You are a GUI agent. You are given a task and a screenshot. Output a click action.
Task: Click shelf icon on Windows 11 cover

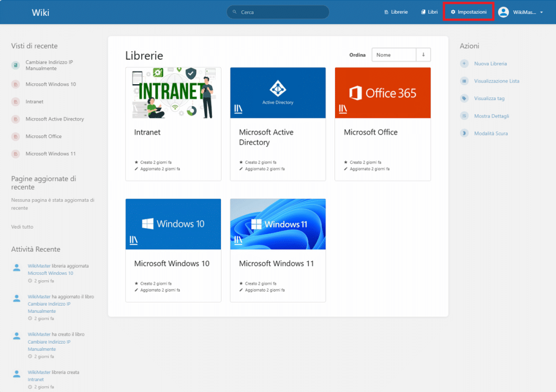coord(238,241)
